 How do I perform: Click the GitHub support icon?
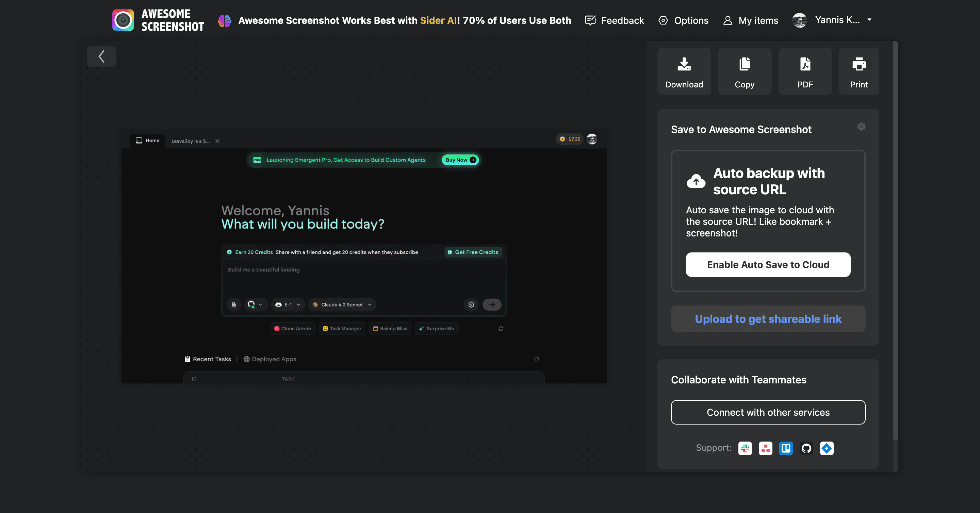coord(806,448)
